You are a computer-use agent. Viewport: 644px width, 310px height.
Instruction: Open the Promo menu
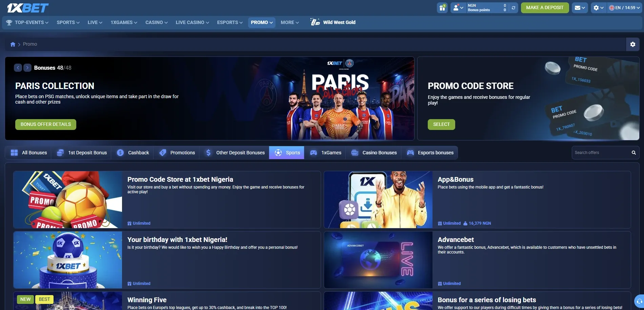point(262,22)
